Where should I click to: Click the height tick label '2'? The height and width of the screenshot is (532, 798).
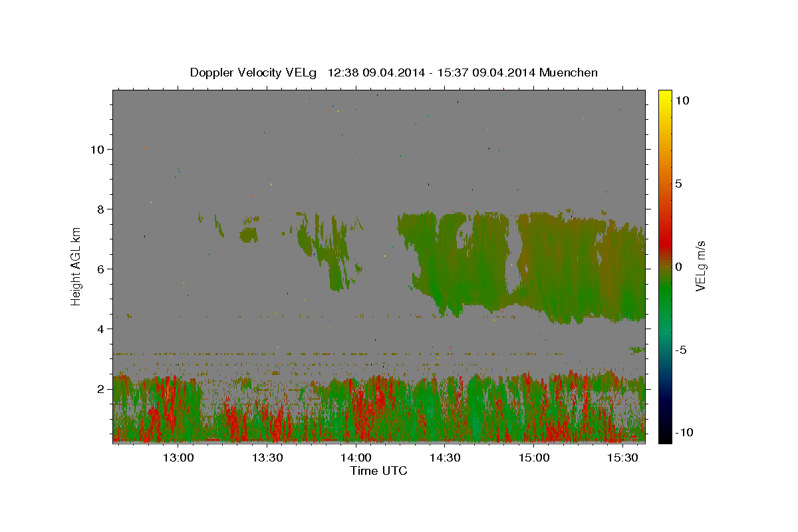pos(101,388)
